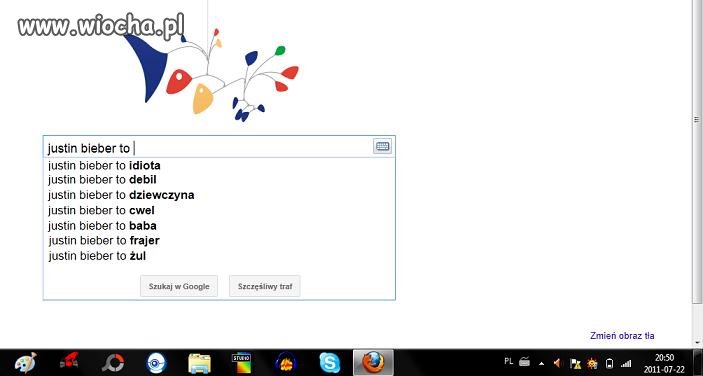Open the 'Zmień obraz tła' link
703x376 pixels.
tap(622, 336)
